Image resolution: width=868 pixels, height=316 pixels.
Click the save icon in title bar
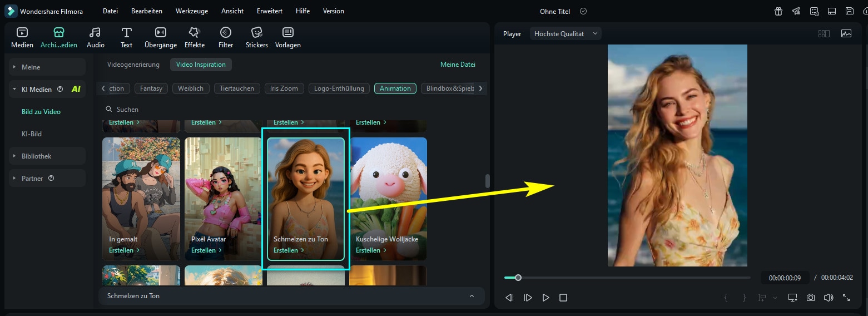click(x=850, y=11)
